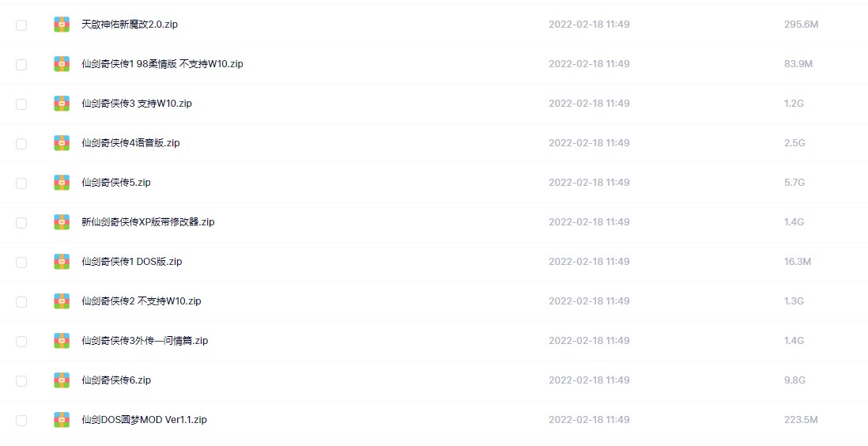
Task: Click zip icon for 仙剑DOS圆梦MOD Ver1.1.zip
Action: [x=62, y=420]
